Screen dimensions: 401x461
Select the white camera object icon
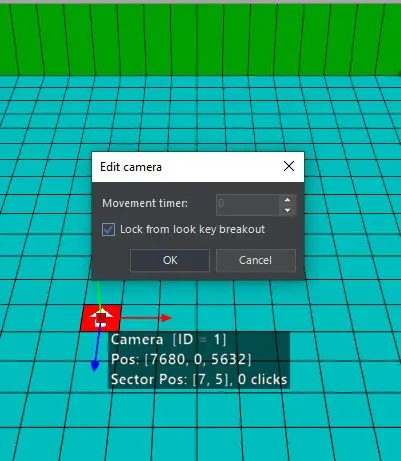click(102, 317)
